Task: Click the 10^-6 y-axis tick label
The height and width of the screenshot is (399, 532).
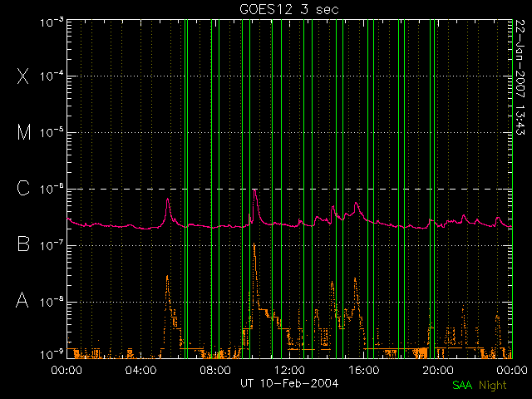Action: (x=52, y=189)
